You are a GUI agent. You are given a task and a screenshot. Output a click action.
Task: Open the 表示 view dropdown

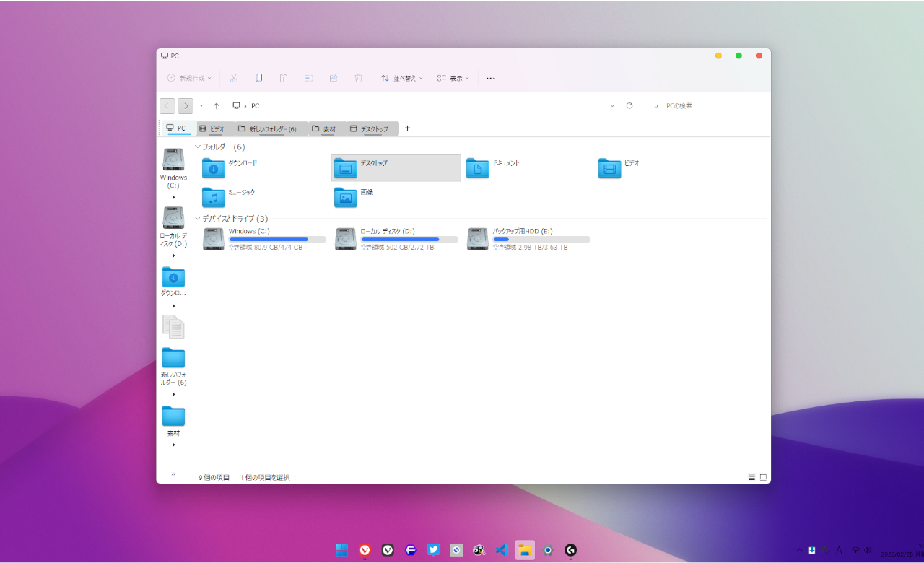(x=453, y=78)
